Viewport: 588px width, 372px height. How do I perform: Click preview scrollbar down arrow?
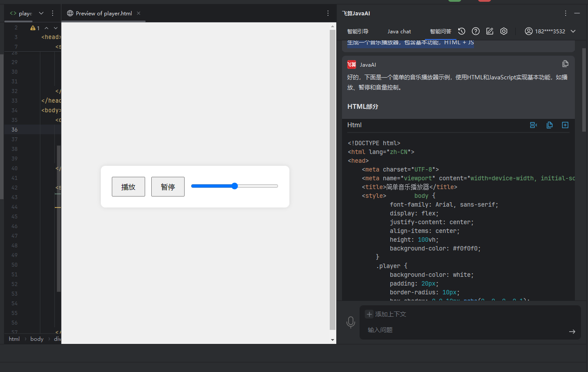(332, 340)
